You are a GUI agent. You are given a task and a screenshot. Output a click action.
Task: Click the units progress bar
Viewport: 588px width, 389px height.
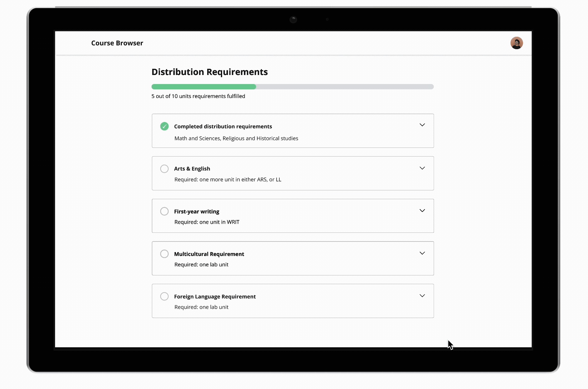coord(292,87)
